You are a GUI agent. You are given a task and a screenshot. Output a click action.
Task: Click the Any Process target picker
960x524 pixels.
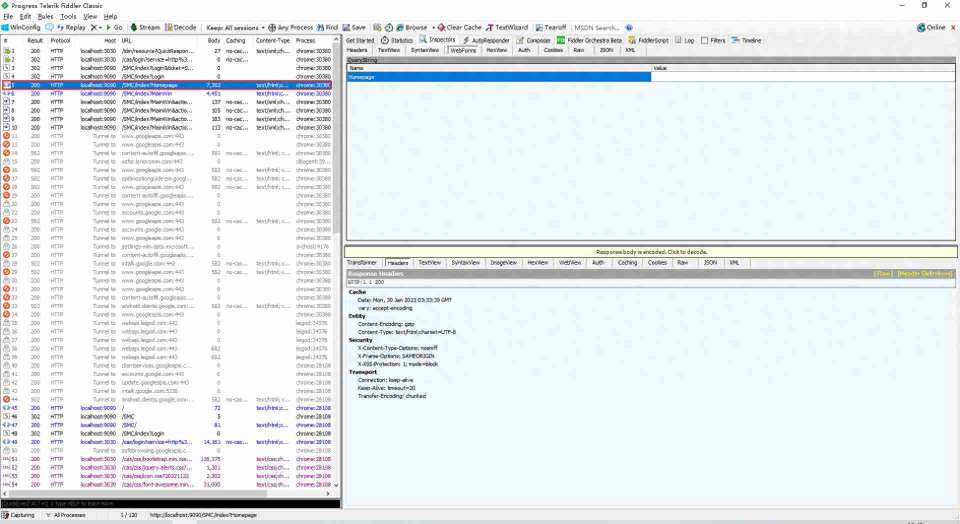pos(291,28)
